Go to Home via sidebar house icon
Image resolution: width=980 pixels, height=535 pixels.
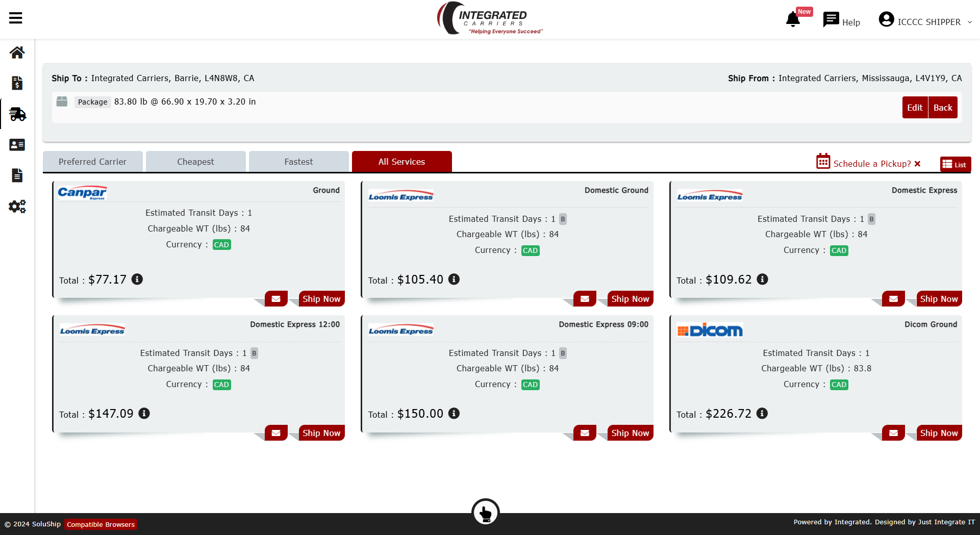(17, 53)
